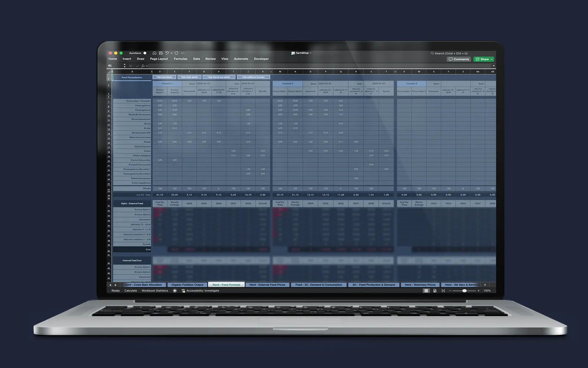Click the Select All corner triangle
588x368 pixels.
(110, 72)
